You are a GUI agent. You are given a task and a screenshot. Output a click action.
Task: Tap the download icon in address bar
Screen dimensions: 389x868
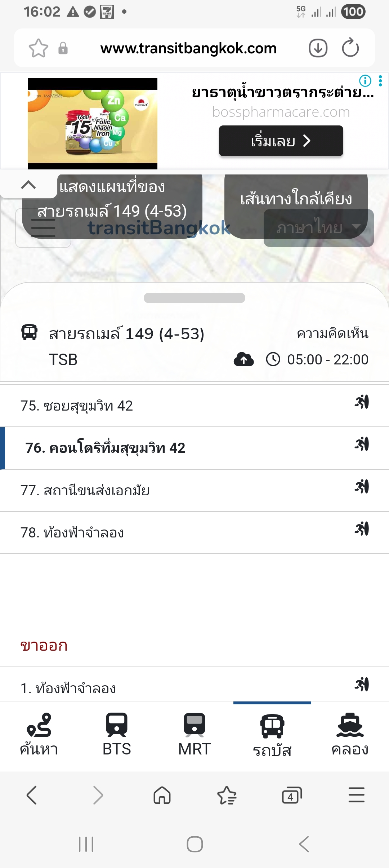[x=318, y=48]
